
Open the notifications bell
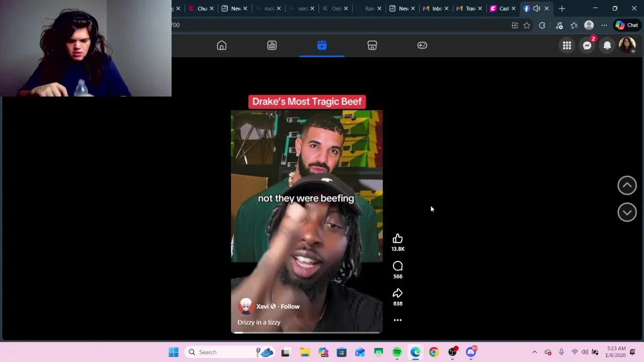[607, 46]
